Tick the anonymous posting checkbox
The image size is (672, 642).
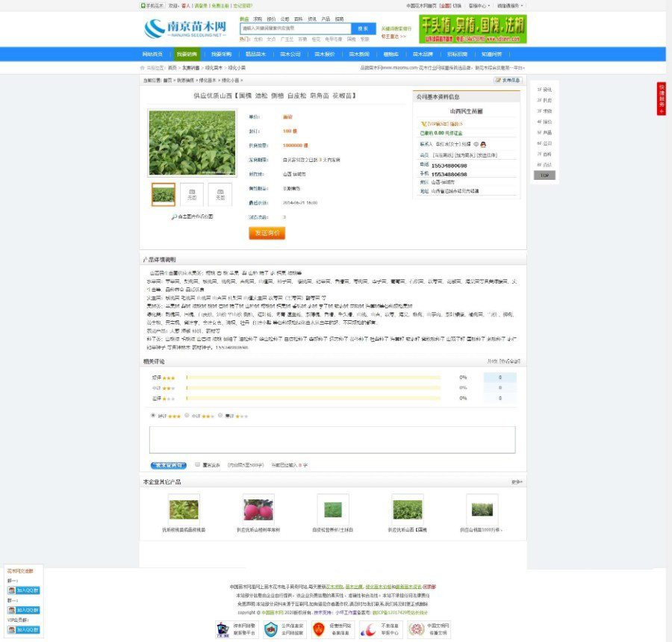198,464
